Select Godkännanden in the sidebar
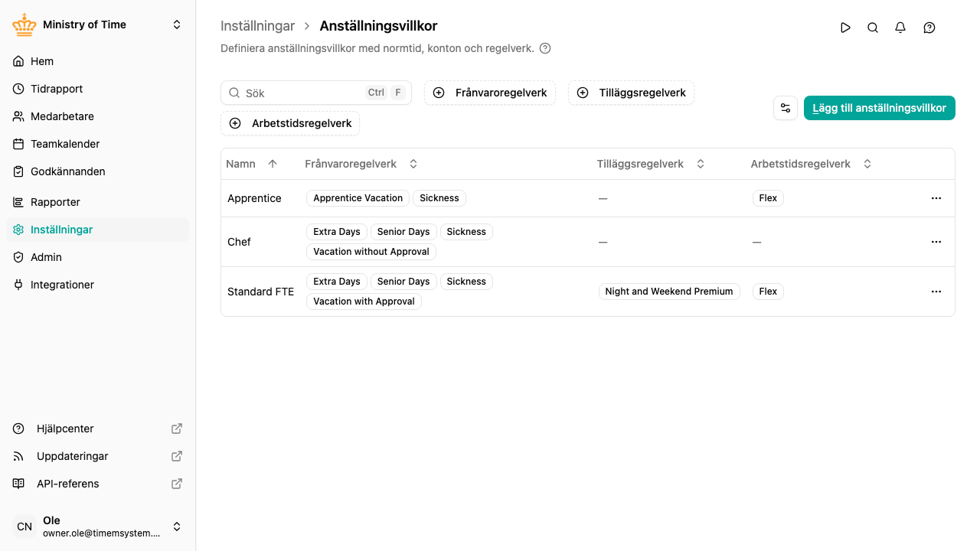The height and width of the screenshot is (551, 980). 98,171
